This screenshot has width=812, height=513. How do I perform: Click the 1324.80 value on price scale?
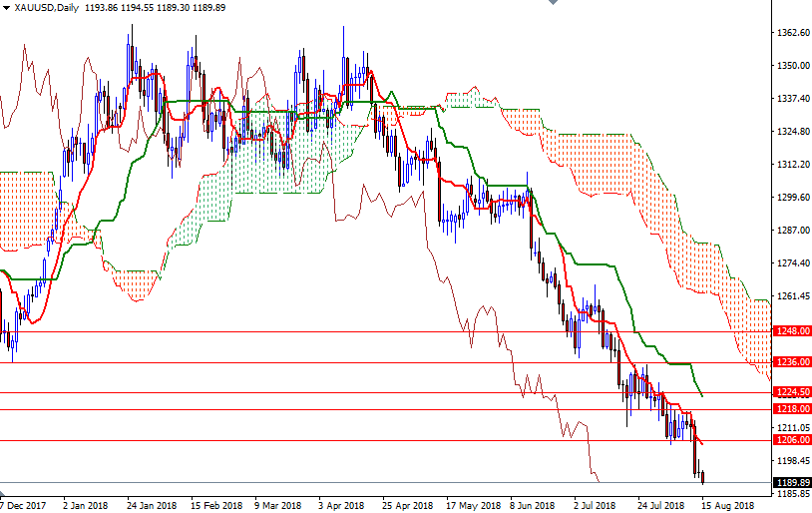pyautogui.click(x=791, y=132)
